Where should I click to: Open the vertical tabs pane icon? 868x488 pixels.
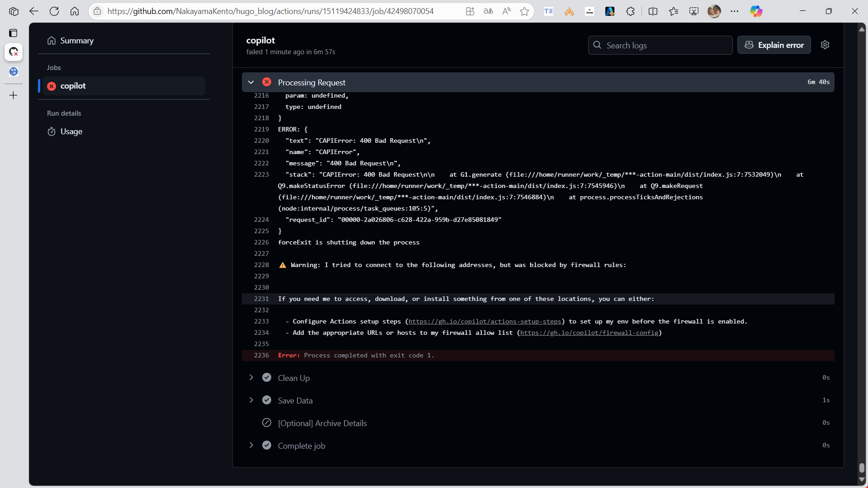[13, 33]
